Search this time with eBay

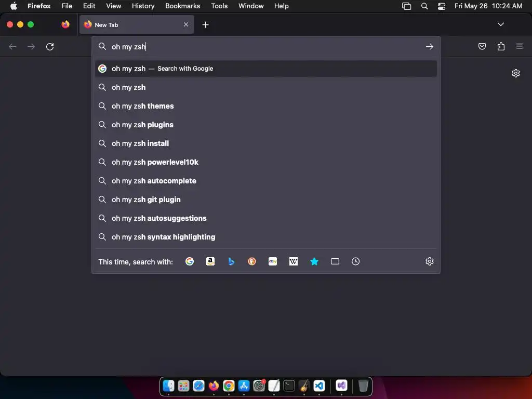pos(273,261)
